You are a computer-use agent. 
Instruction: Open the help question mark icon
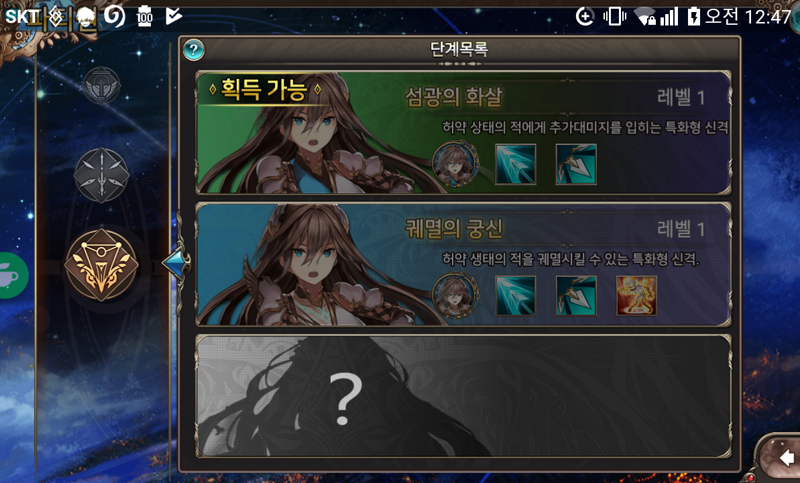(193, 49)
